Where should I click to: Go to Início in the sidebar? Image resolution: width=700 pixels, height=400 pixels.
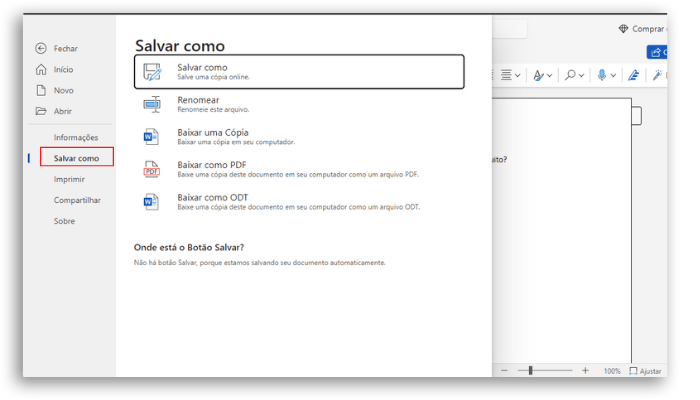63,69
